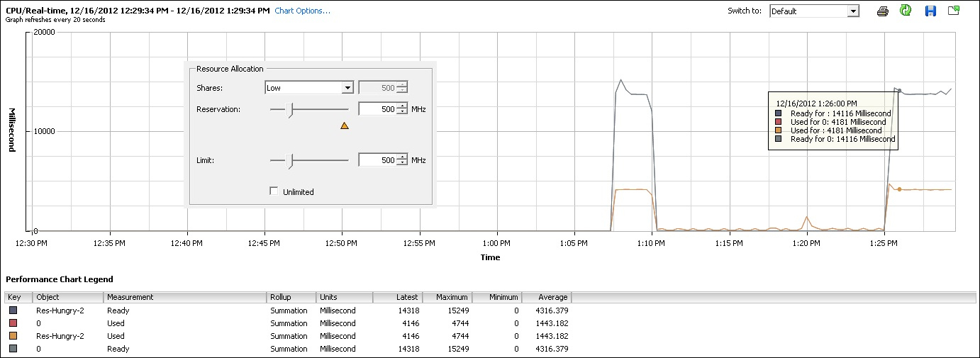
Task: Click Latest value 14318 in Res-Hungry-2 Ready row
Action: click(408, 311)
